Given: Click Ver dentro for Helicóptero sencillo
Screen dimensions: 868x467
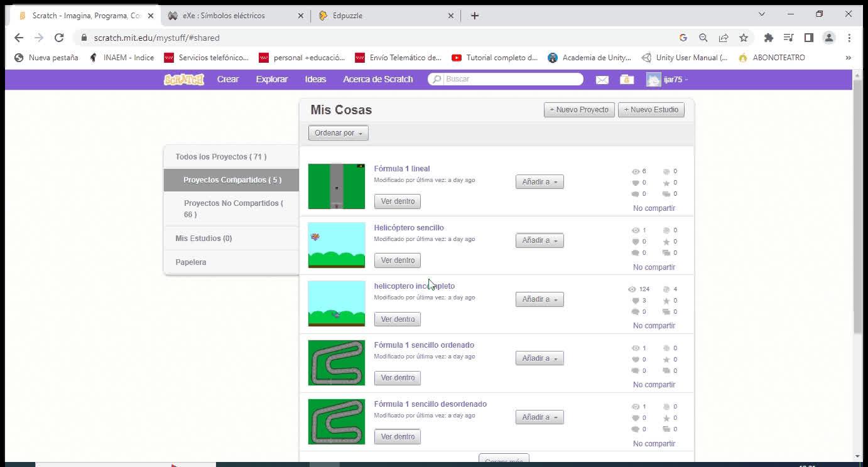Looking at the screenshot, I should coord(398,260).
